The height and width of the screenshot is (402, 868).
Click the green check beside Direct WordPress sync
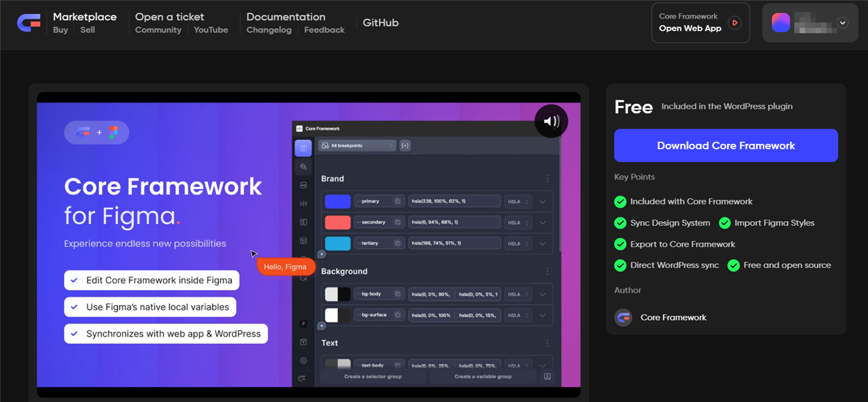[620, 265]
